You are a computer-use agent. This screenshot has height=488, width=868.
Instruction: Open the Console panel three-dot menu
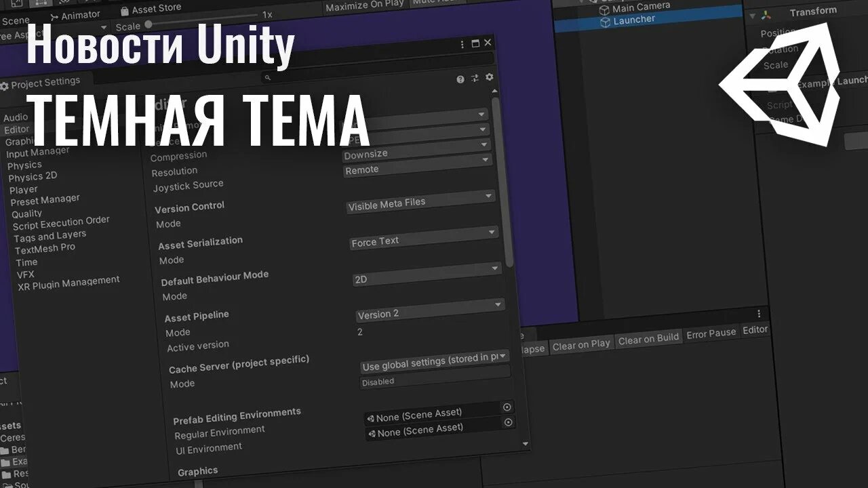759,314
